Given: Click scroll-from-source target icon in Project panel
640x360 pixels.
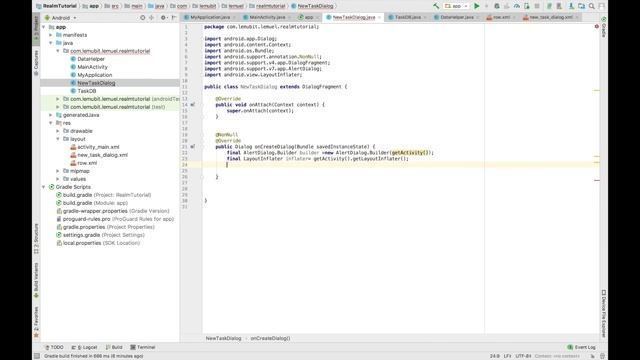Looking at the screenshot, I should click(x=142, y=18).
